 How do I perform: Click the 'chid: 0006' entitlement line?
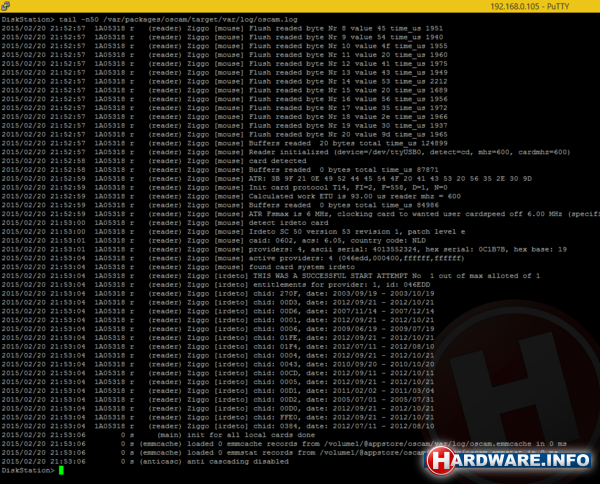pos(218,329)
